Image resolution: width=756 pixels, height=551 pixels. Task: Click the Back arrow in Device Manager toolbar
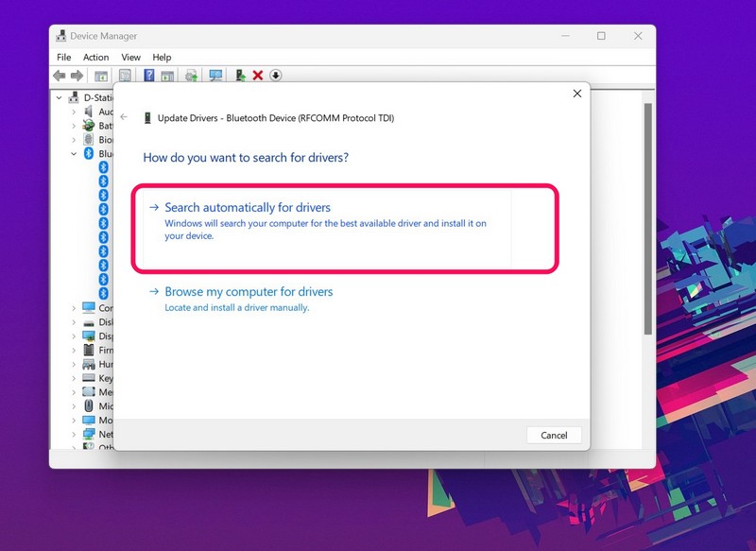[60, 76]
